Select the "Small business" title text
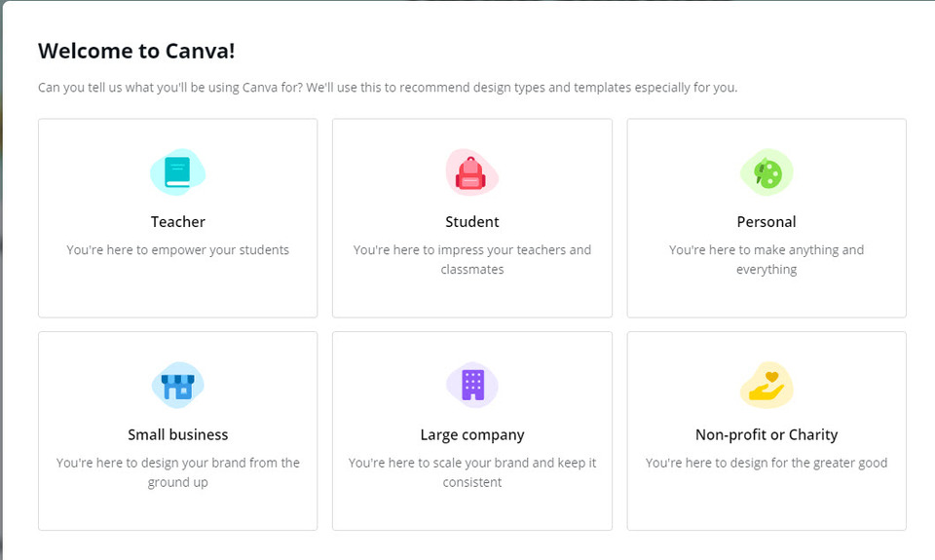The image size is (935, 560). pyautogui.click(x=177, y=434)
